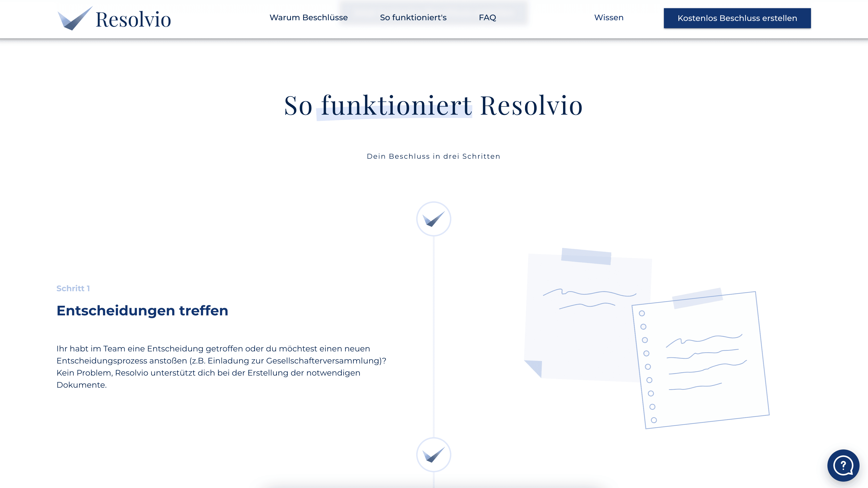The height and width of the screenshot is (488, 868).
Task: Click the first checkmark step circle
Action: (x=434, y=219)
